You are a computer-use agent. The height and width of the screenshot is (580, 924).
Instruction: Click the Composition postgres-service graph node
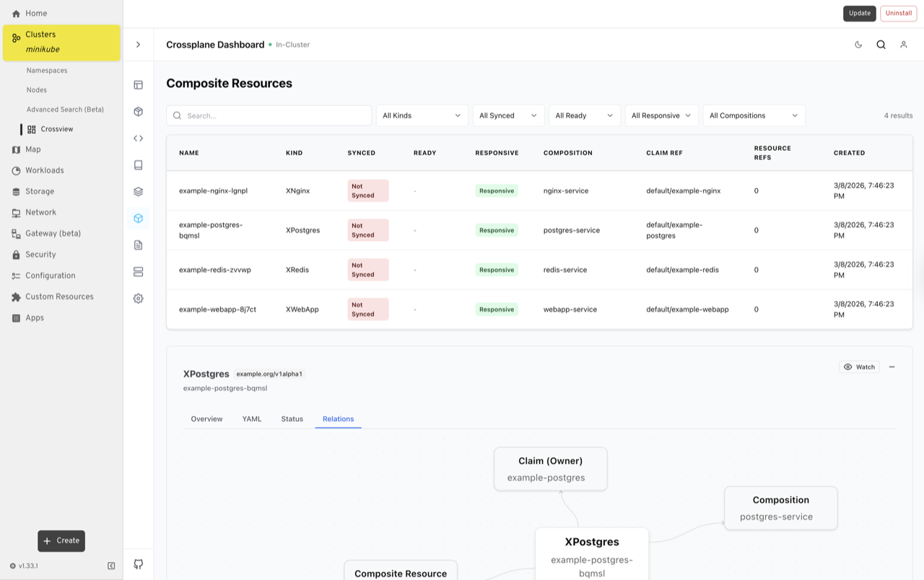[x=781, y=508]
